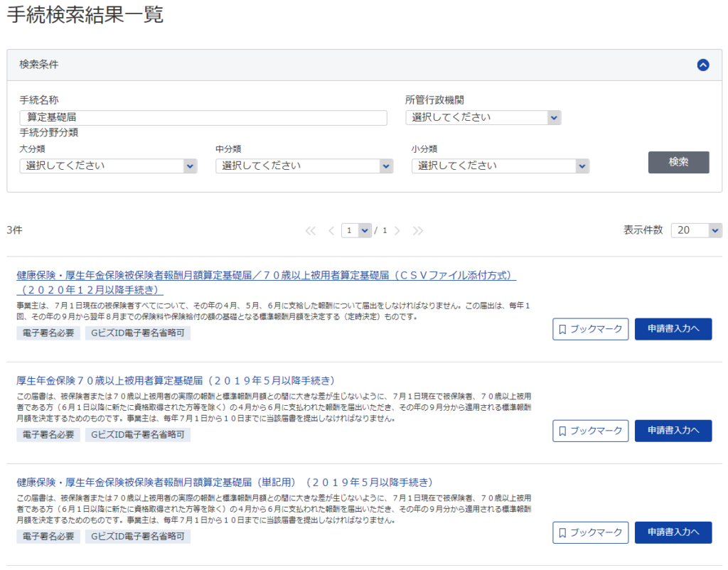
Task: Expand the 小分類 dropdown
Action: (500, 166)
